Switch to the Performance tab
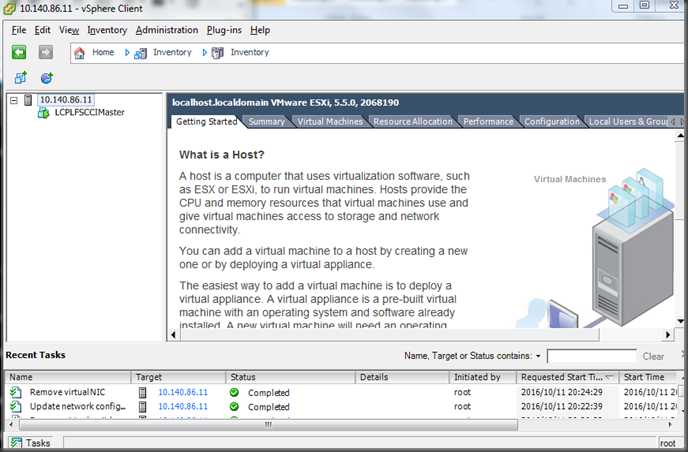 pos(488,122)
